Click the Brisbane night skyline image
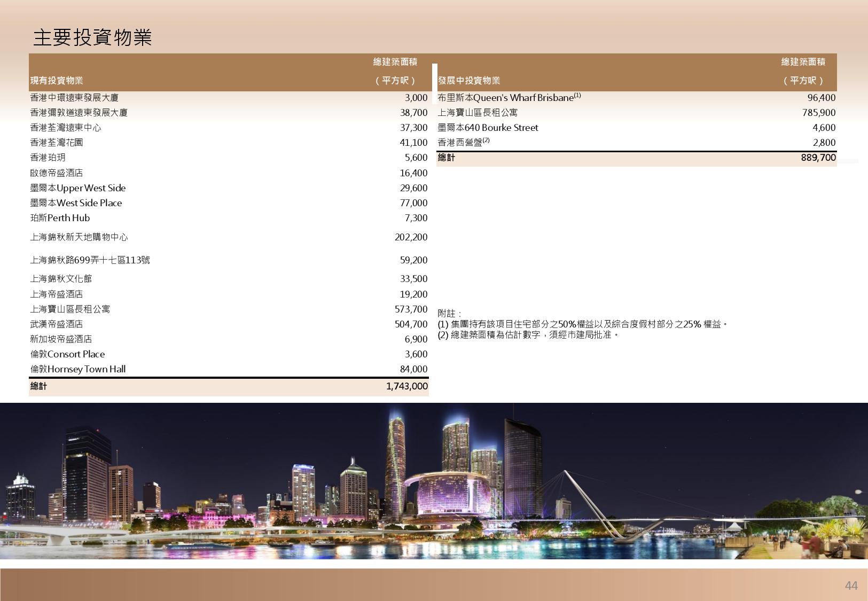This screenshot has width=868, height=601. click(x=434, y=481)
